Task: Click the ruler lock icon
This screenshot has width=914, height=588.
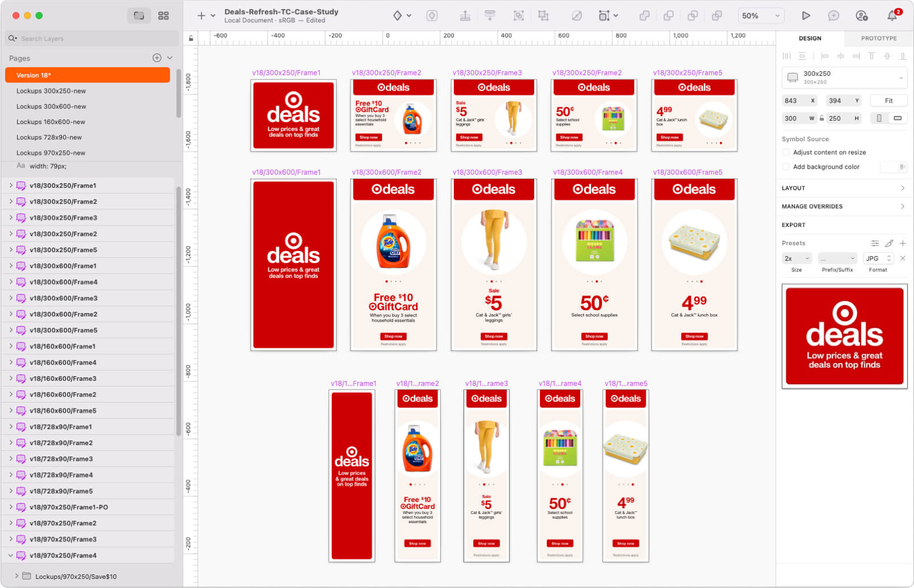Action: (x=191, y=38)
